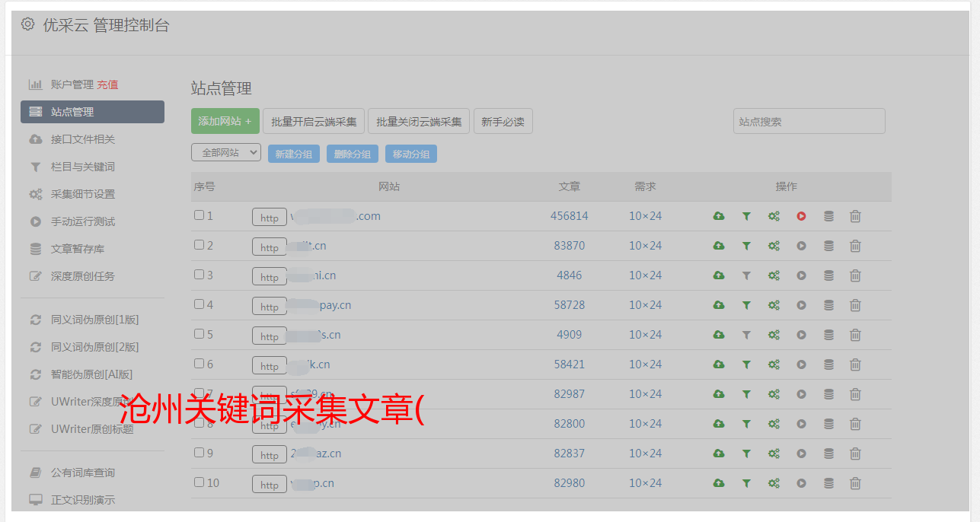Select 站点管理 sidebar item
This screenshot has height=522, width=980.
(92, 112)
